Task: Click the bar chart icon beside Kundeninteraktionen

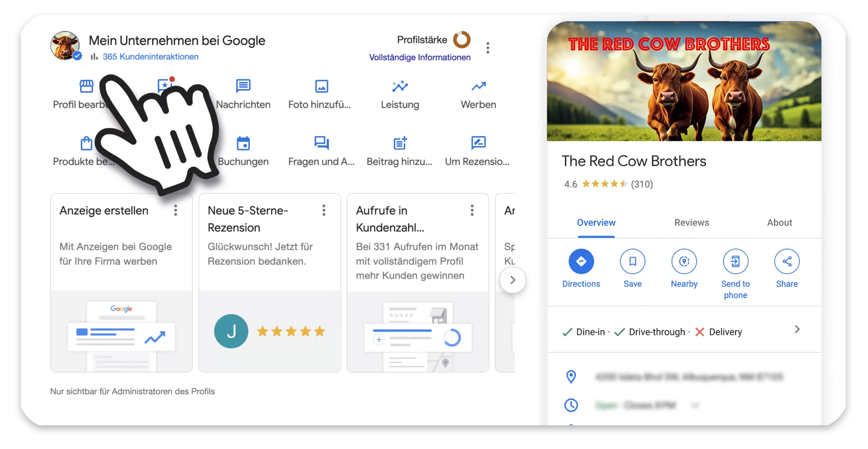Action: [94, 57]
